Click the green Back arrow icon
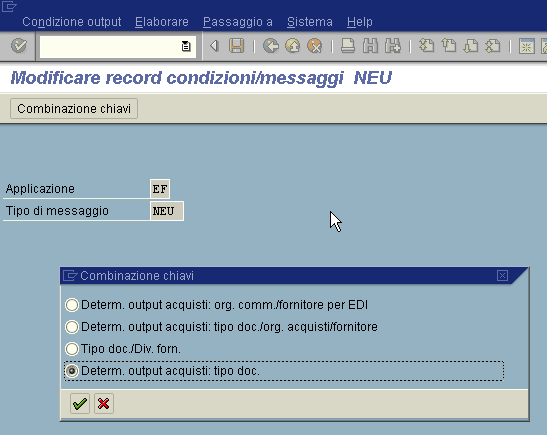The image size is (547, 435). tap(271, 46)
